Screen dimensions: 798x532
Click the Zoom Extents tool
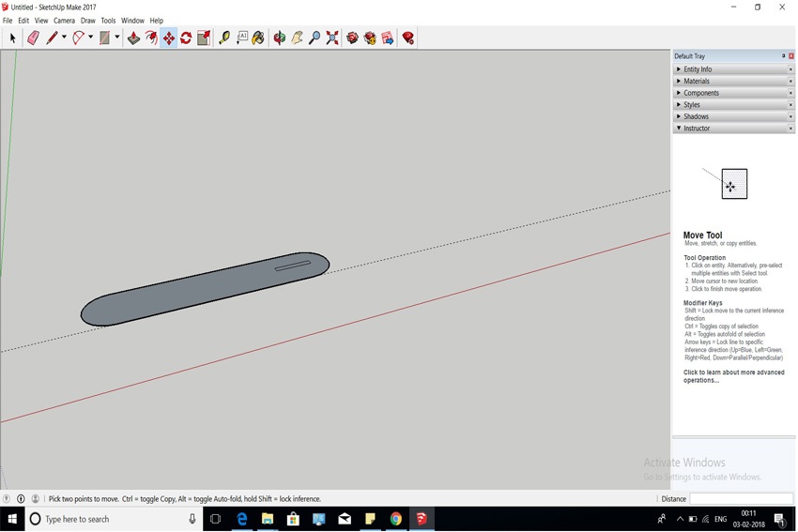(332, 38)
